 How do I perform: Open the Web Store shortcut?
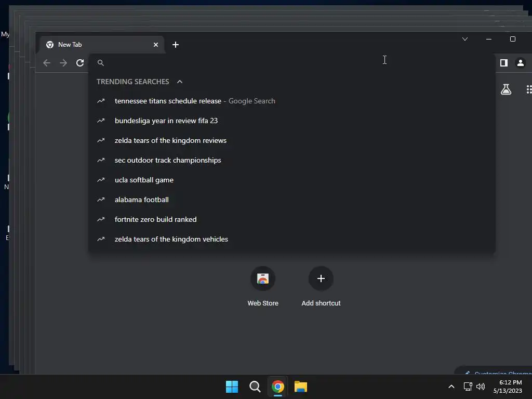(263, 287)
